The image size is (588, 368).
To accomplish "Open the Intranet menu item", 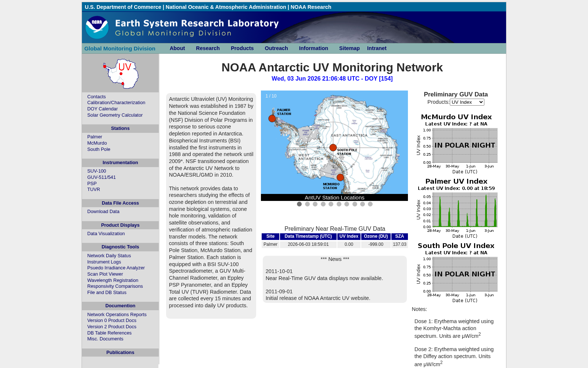I will click(377, 48).
